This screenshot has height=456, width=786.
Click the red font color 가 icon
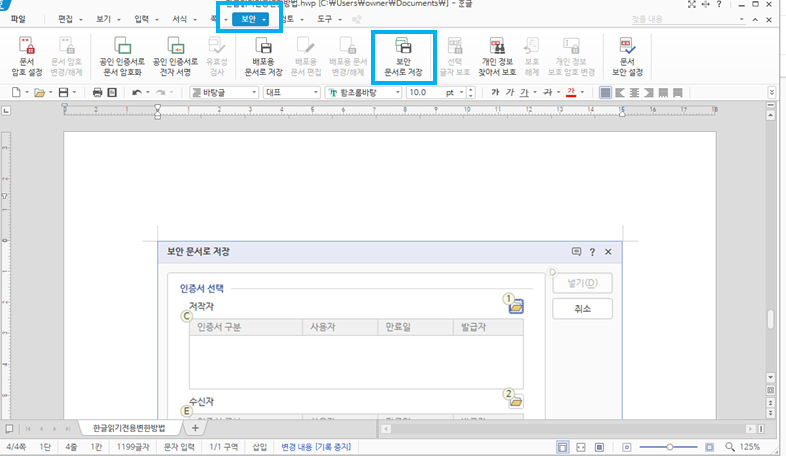pyautogui.click(x=570, y=92)
